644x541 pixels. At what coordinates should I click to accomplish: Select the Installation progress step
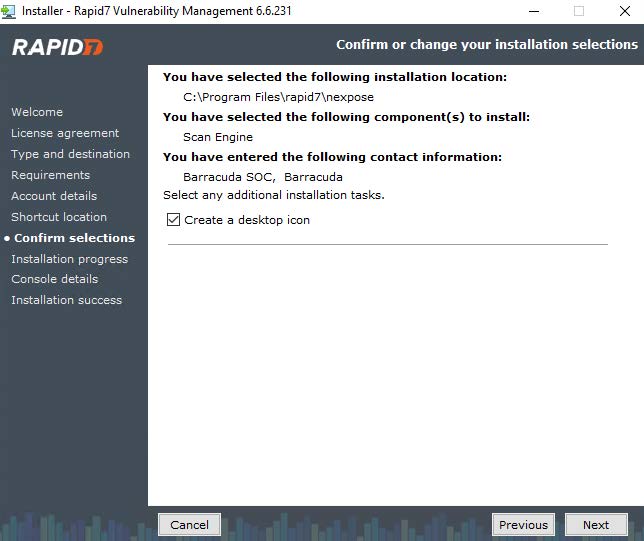(x=69, y=259)
